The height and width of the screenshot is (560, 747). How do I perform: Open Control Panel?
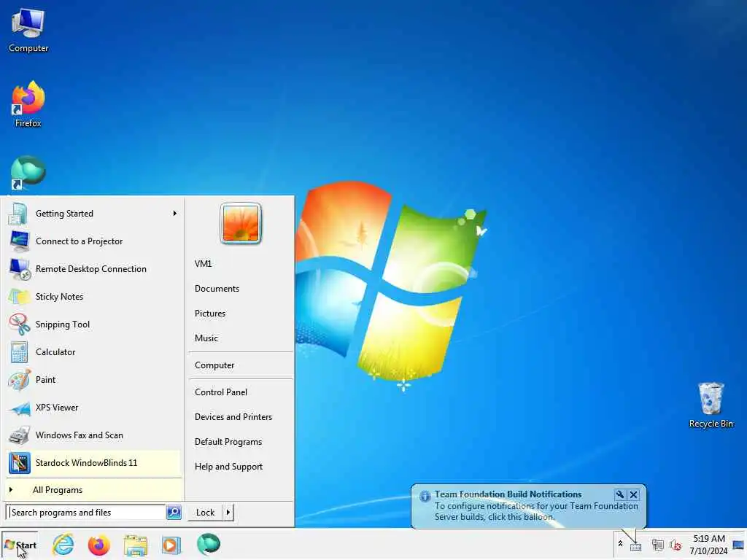pyautogui.click(x=221, y=392)
